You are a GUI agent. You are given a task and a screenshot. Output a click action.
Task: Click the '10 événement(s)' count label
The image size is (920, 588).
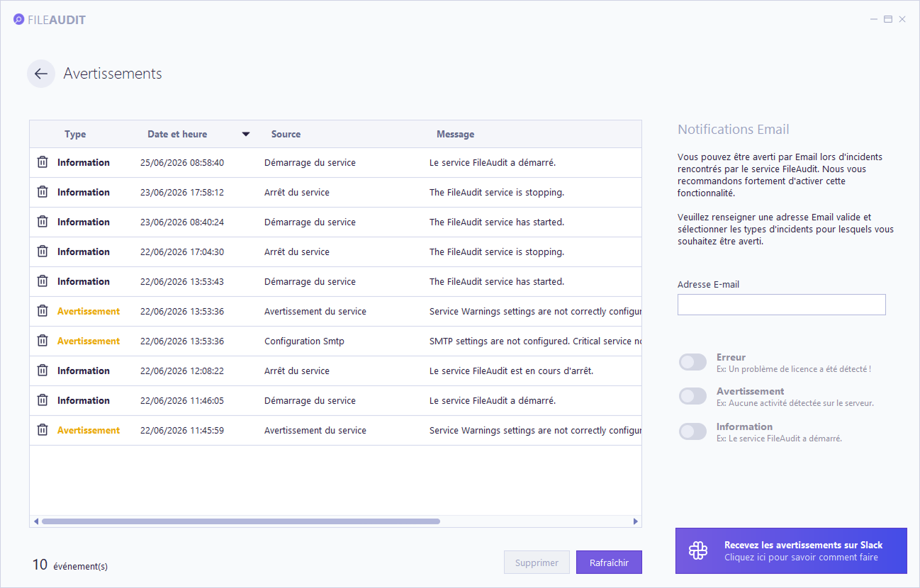point(70,565)
